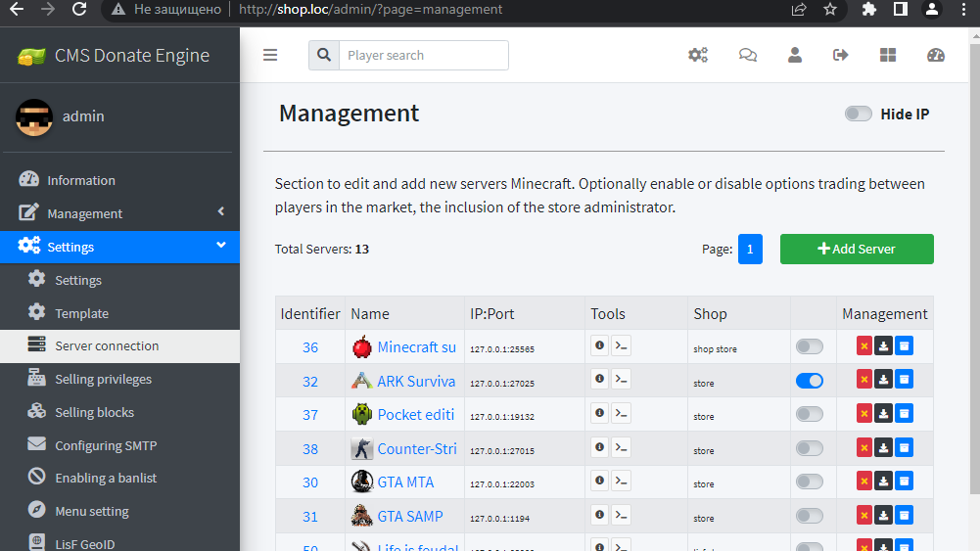Disable the ARK Survival server toggle
Image resolution: width=980 pixels, height=551 pixels.
point(810,381)
